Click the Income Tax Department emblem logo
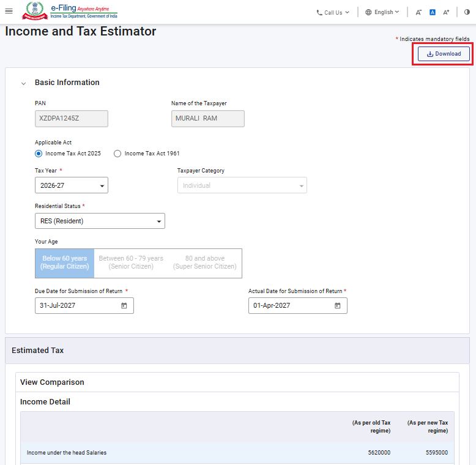The width and height of the screenshot is (476, 465). pos(35,11)
